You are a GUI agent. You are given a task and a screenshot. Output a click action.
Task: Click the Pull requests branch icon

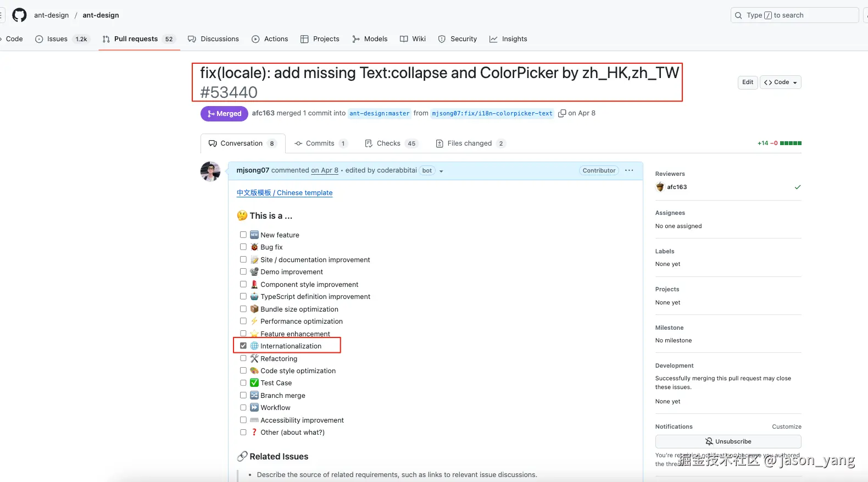[106, 39]
